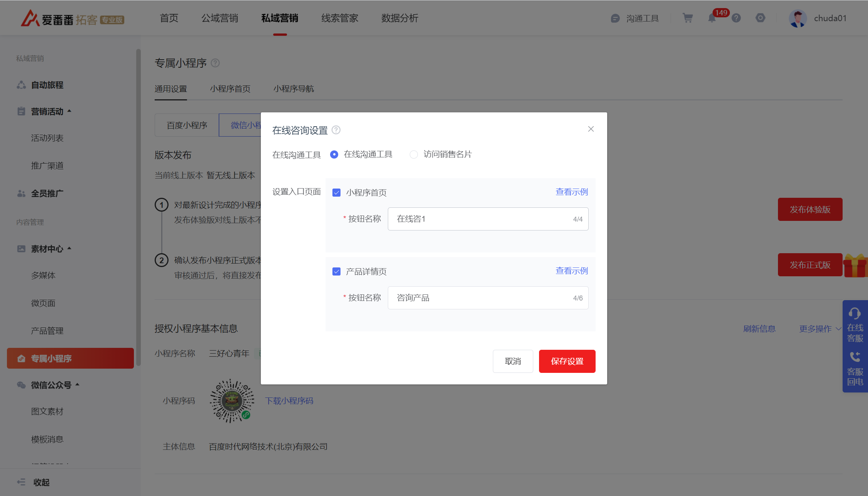Open 图文素材 in sidebar
This screenshot has height=496, width=868.
click(x=47, y=411)
